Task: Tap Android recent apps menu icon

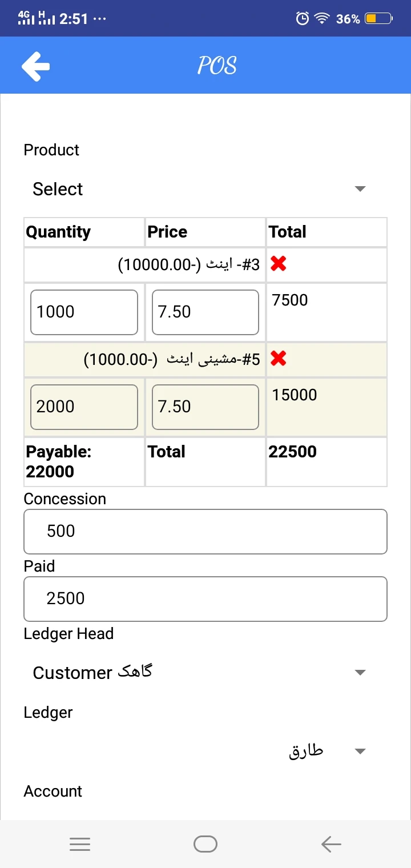Action: point(80,844)
